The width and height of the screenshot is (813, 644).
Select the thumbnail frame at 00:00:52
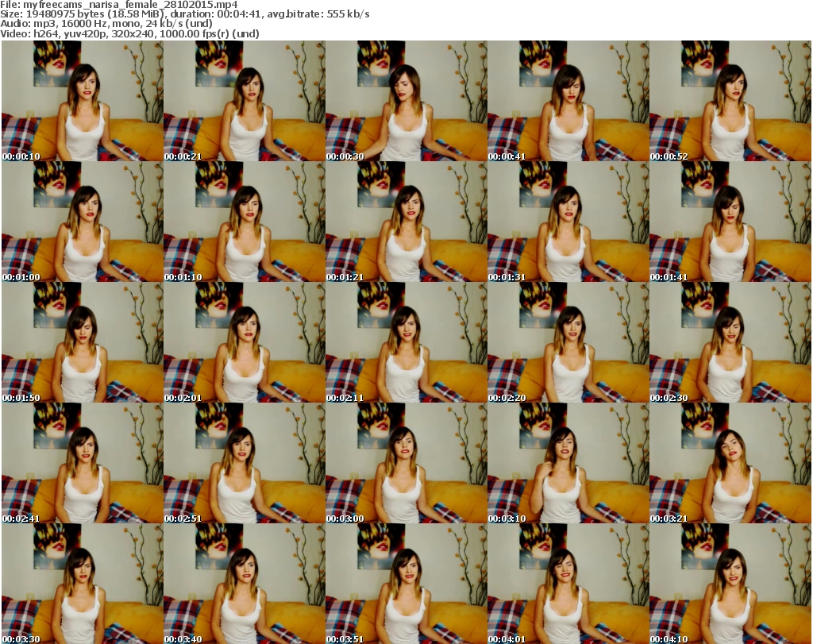coord(730,101)
